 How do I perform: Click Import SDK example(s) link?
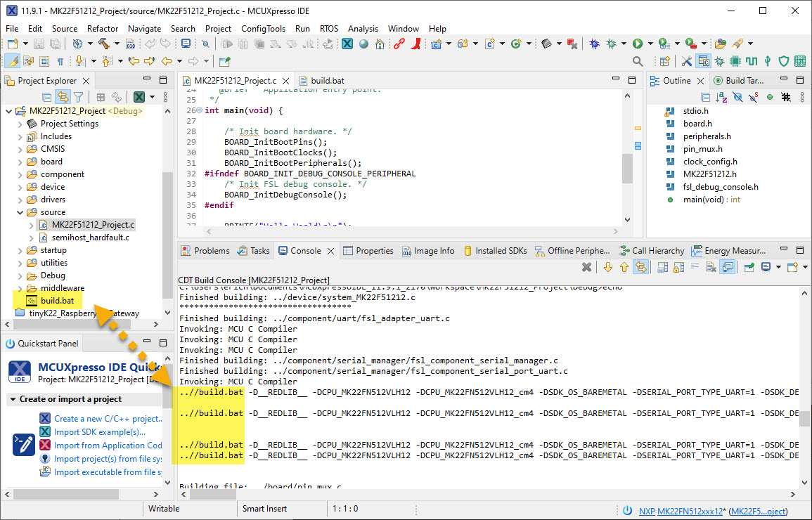pyautogui.click(x=100, y=432)
